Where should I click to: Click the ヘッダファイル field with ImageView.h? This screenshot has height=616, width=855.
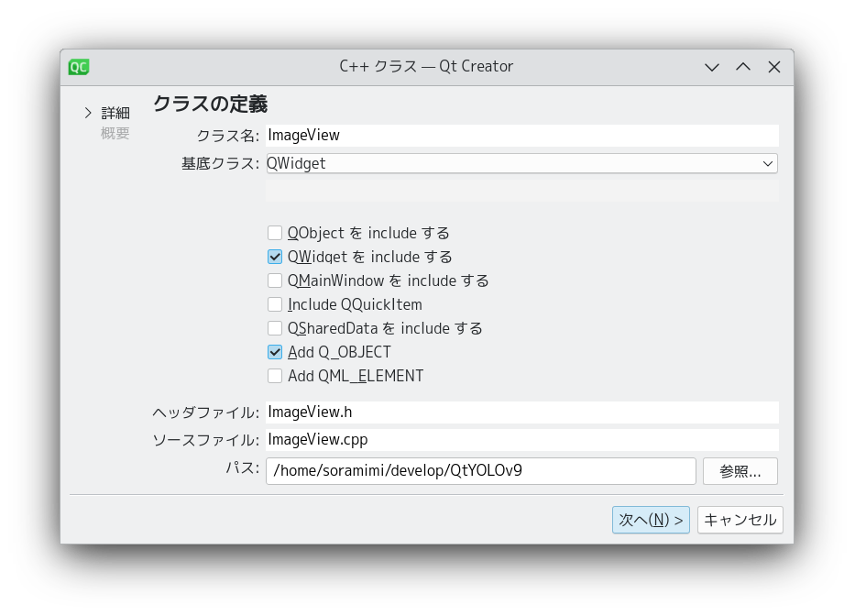coord(521,412)
